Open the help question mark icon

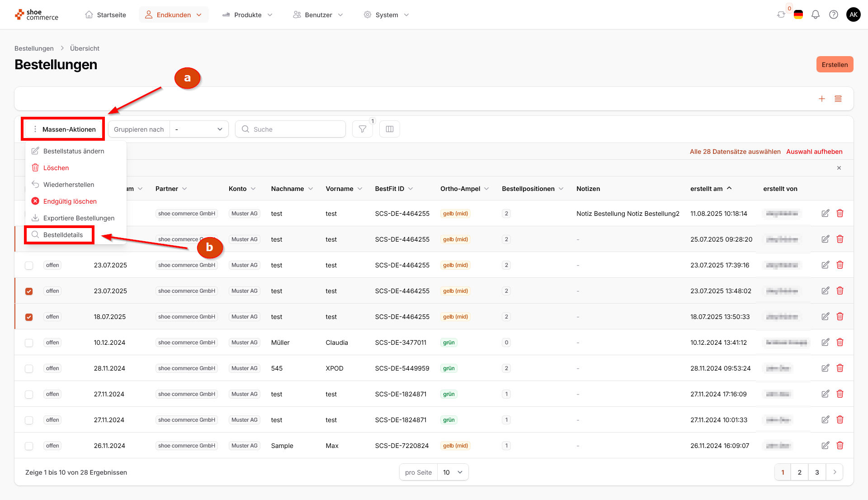(833, 14)
